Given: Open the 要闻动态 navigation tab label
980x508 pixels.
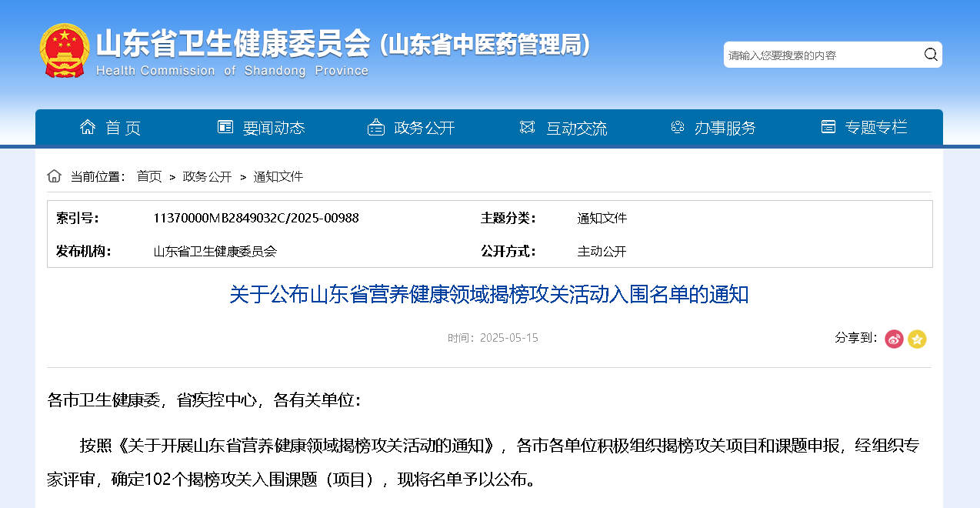Looking at the screenshot, I should point(274,128).
